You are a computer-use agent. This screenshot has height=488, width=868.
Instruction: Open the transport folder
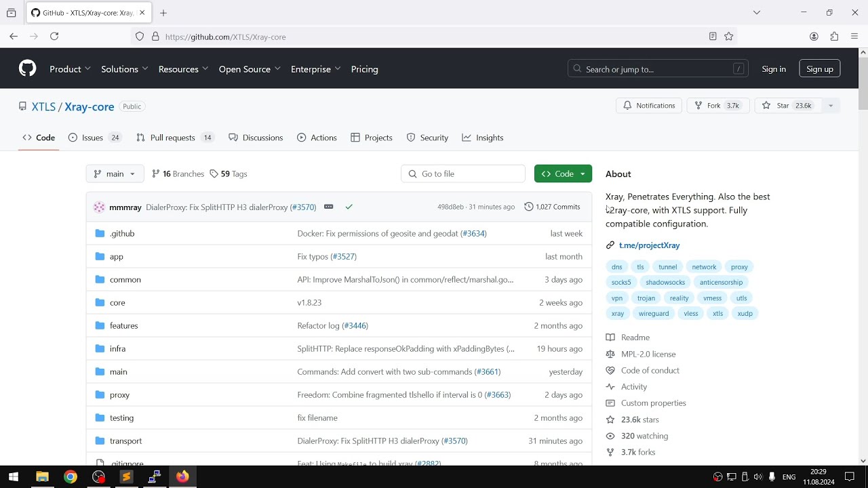126,441
